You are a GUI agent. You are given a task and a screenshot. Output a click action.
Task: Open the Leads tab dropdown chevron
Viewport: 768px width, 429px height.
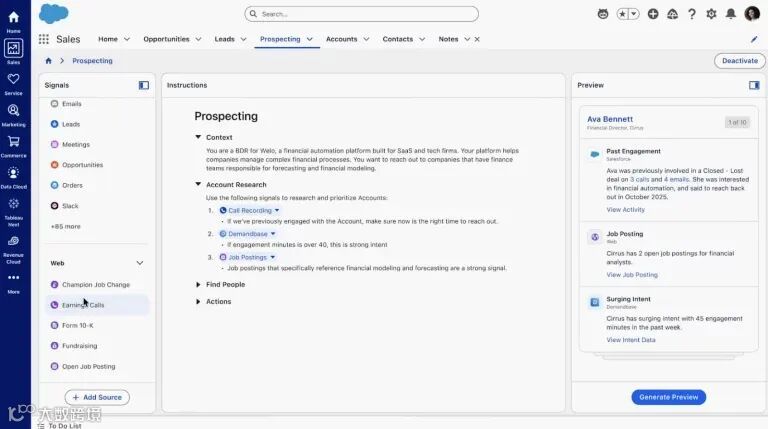pyautogui.click(x=243, y=39)
